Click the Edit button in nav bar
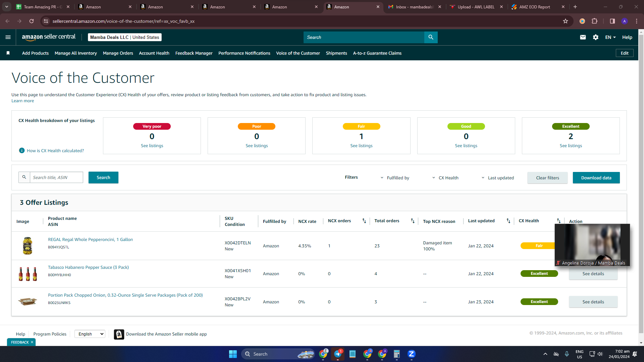Screen dimensions: 644x362 [625, 53]
